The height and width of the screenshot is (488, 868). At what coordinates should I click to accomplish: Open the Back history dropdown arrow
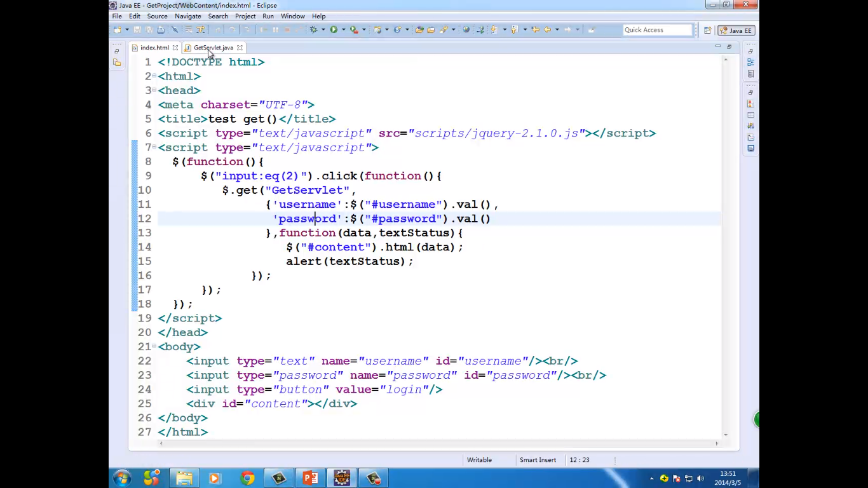(557, 30)
